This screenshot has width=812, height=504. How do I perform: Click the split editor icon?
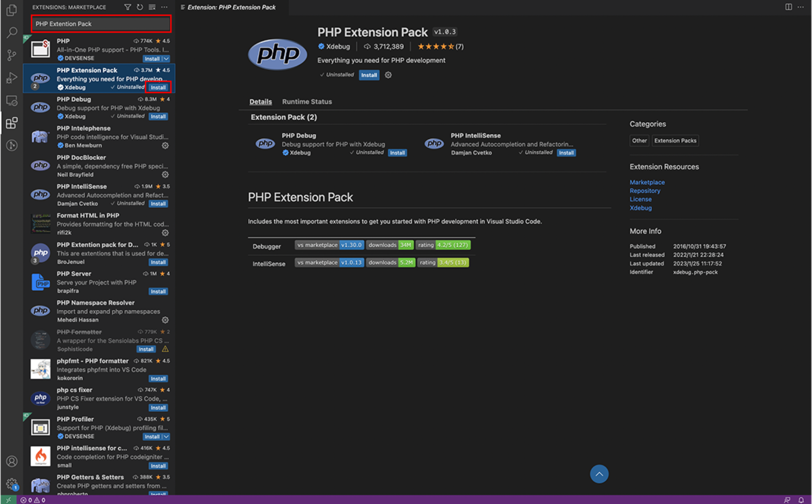point(788,7)
